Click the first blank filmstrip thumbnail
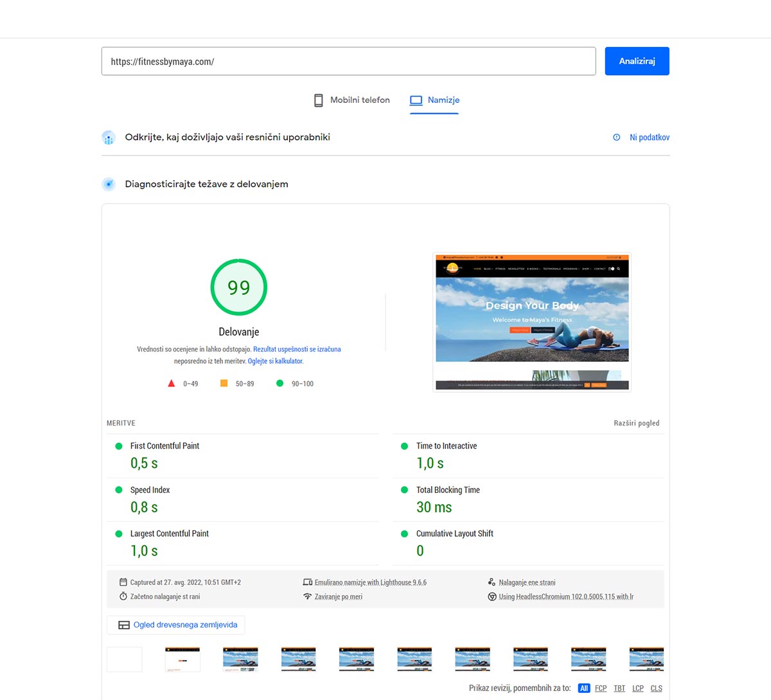This screenshot has height=700, width=771. tap(125, 660)
